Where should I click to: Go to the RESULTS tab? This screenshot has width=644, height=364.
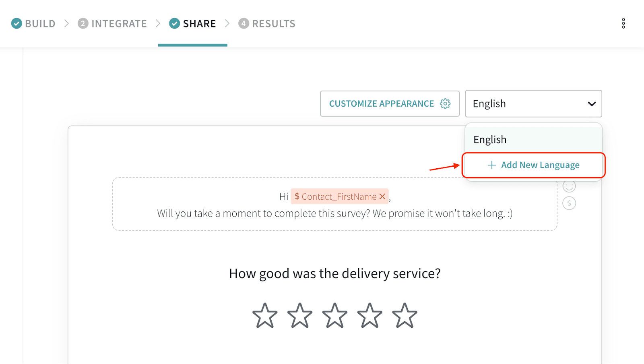click(267, 24)
